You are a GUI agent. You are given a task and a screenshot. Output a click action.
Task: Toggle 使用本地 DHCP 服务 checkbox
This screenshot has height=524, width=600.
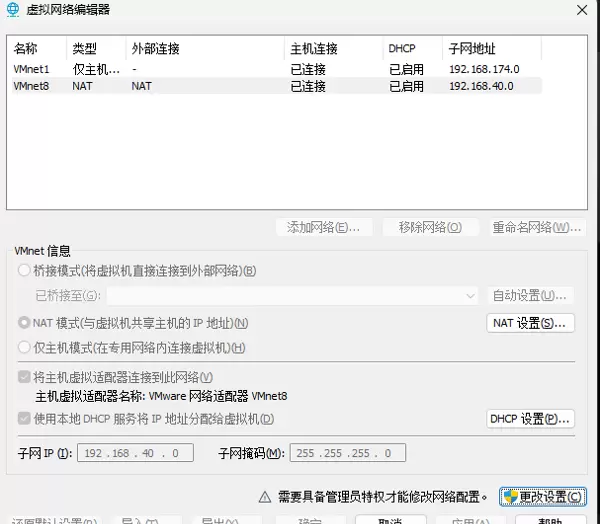(x=25, y=419)
